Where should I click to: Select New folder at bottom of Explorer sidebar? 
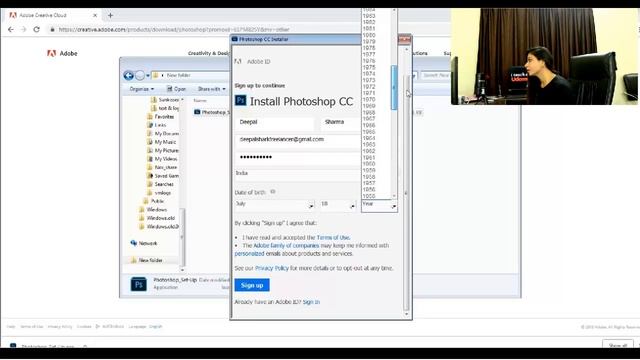pyautogui.click(x=147, y=260)
